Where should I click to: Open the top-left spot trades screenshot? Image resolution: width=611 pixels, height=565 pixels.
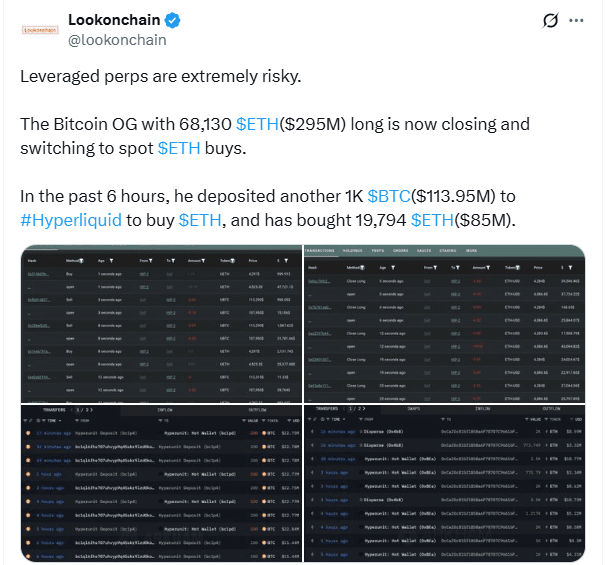(x=161, y=324)
